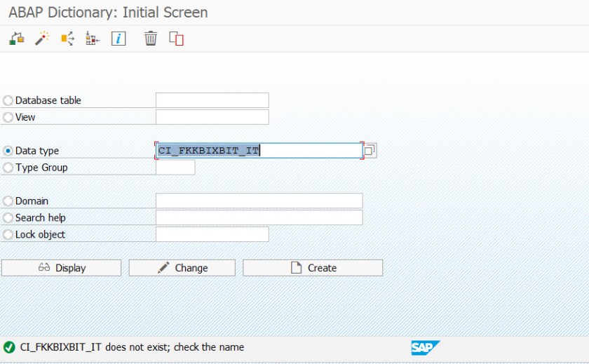The width and height of the screenshot is (589, 364).
Task: Open the Information 'i' icon
Action: pyautogui.click(x=119, y=39)
